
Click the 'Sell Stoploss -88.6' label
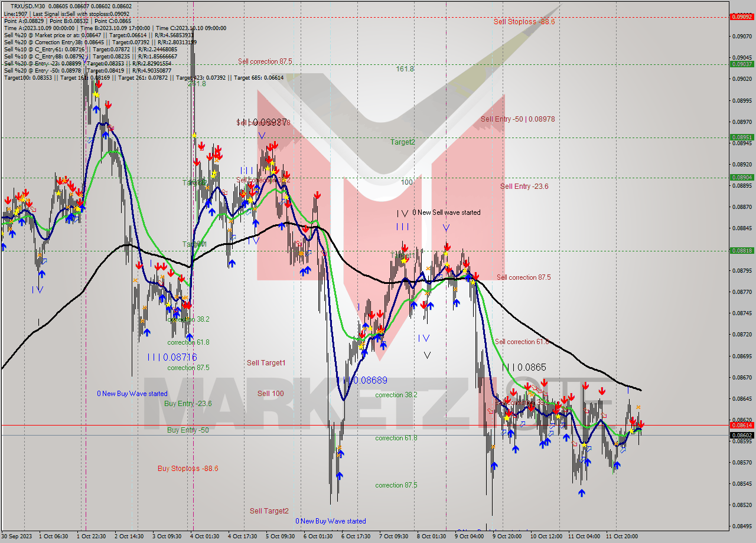click(x=524, y=21)
